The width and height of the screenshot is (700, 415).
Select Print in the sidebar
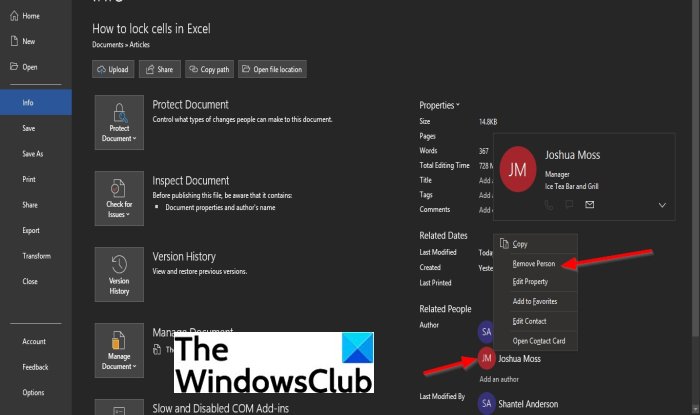(x=29, y=179)
